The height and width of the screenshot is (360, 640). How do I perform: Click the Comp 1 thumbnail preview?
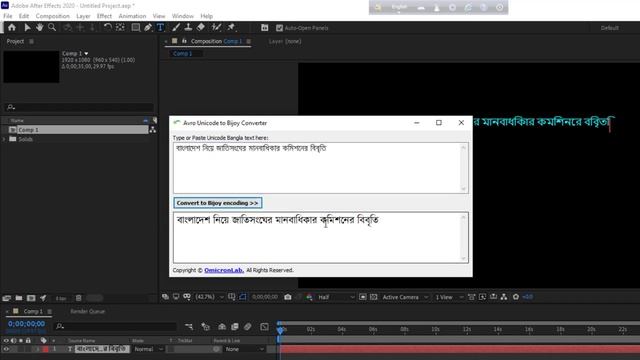tap(31, 67)
